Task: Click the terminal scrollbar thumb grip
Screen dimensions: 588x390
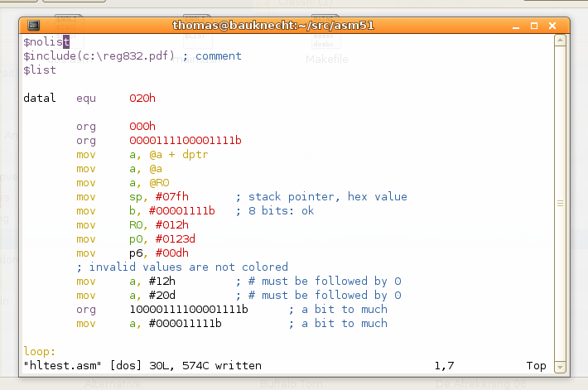Action: 560,204
